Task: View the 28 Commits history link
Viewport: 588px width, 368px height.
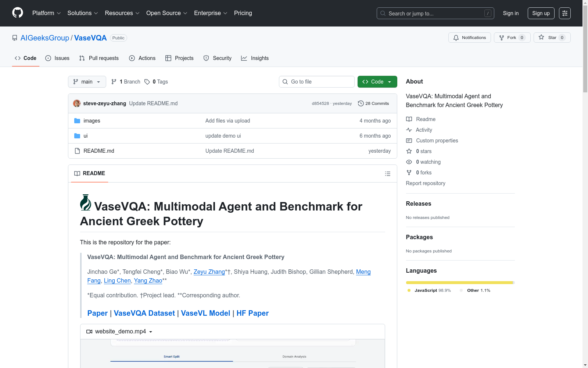Action: point(373,103)
